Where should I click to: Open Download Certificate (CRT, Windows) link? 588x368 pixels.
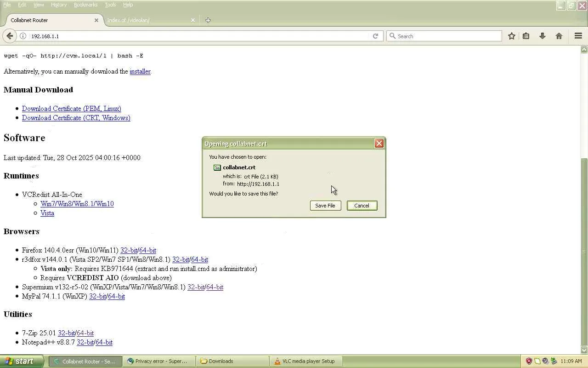[76, 118]
